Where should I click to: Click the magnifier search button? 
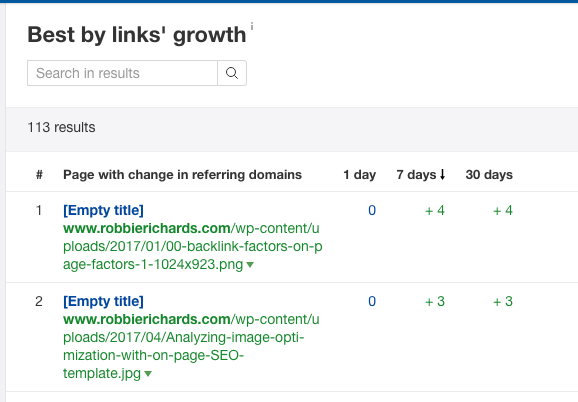(x=232, y=73)
